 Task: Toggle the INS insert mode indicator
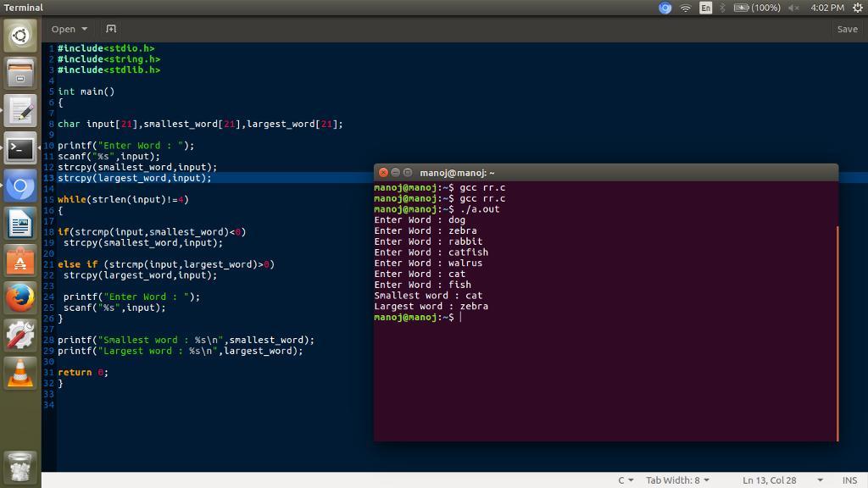coord(849,480)
